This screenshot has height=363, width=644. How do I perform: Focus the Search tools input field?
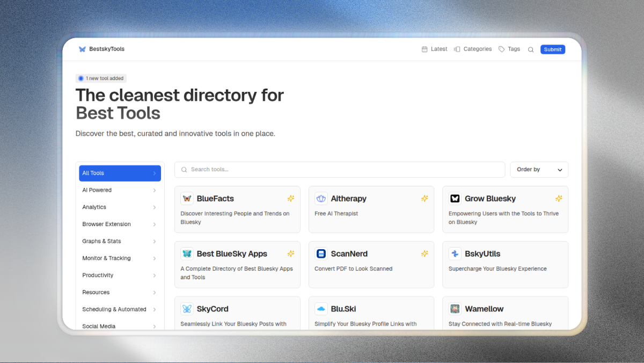point(343,170)
